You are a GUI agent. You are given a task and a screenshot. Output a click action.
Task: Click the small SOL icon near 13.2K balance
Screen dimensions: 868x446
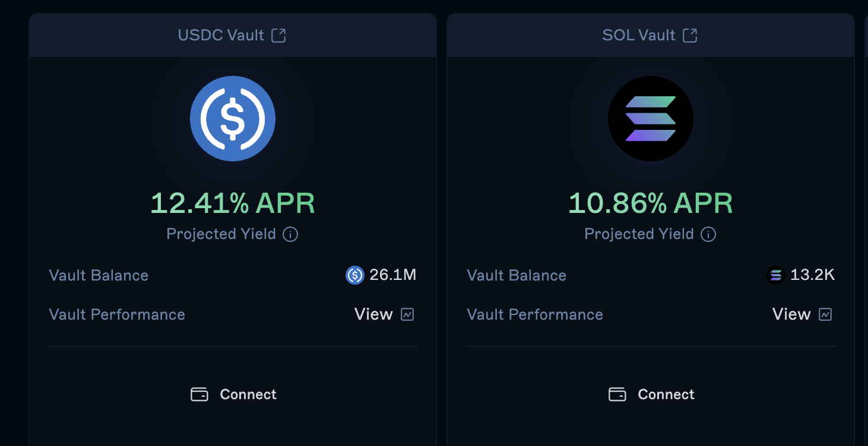point(775,275)
